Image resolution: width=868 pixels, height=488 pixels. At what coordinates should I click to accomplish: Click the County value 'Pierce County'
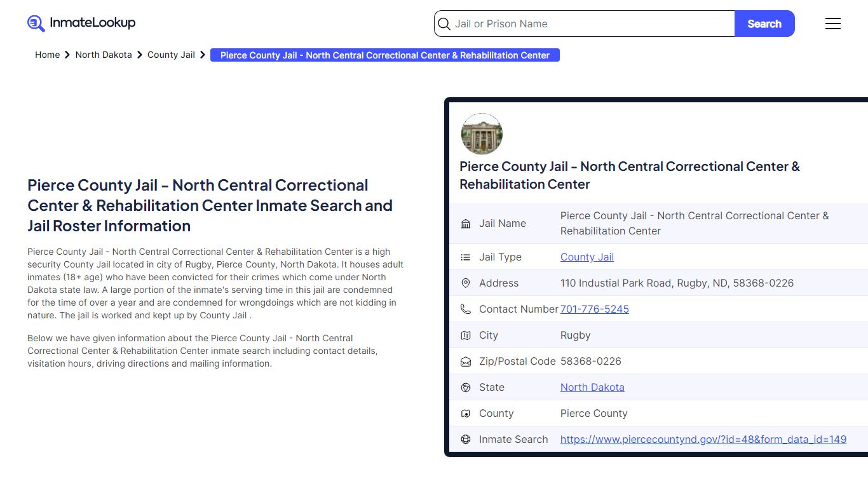coord(594,414)
